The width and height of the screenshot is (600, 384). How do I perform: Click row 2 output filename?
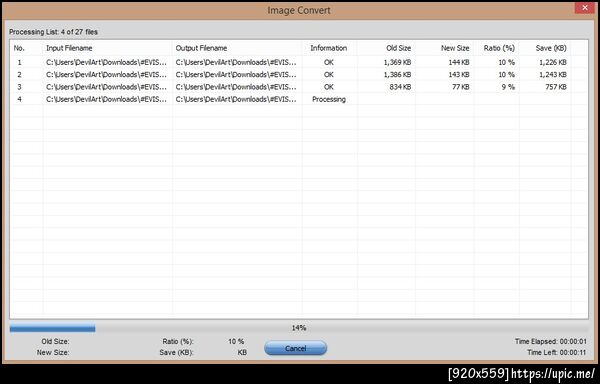(x=236, y=75)
